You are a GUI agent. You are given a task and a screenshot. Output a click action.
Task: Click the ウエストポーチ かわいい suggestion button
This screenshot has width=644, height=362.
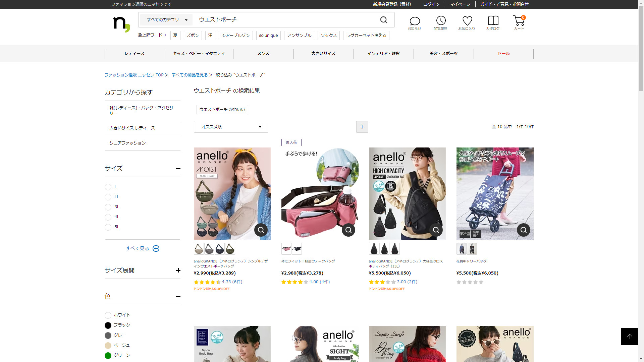pos(222,110)
